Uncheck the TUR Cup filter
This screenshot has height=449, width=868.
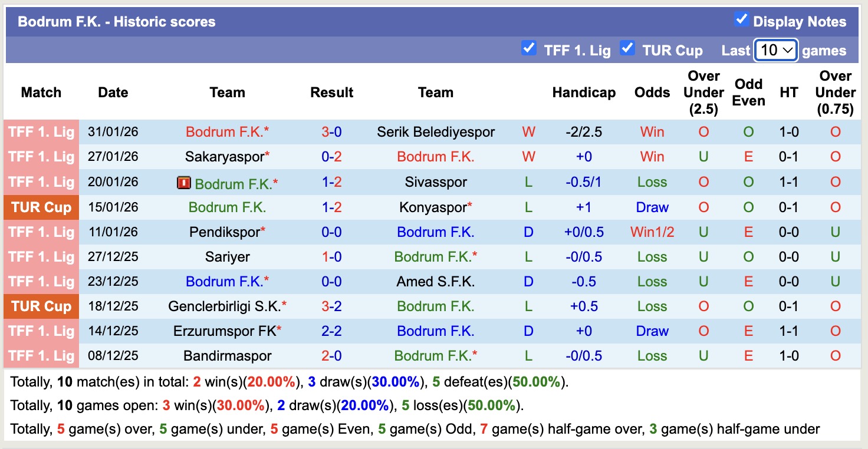(x=628, y=48)
